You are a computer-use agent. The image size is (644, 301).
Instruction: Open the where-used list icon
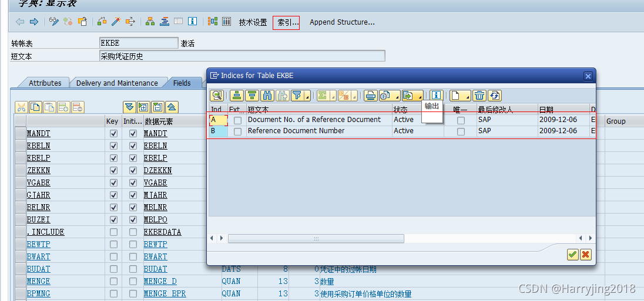130,22
